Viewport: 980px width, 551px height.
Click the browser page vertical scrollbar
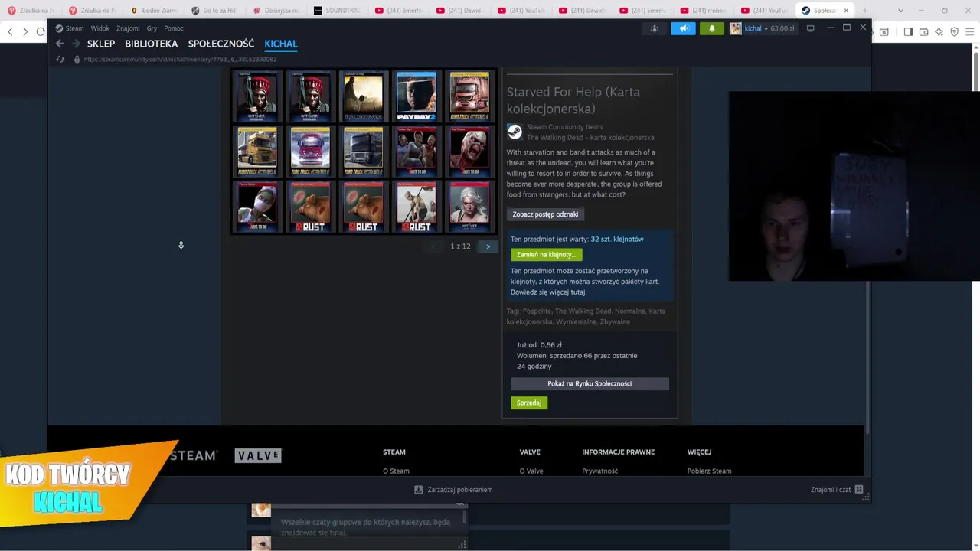(x=975, y=69)
